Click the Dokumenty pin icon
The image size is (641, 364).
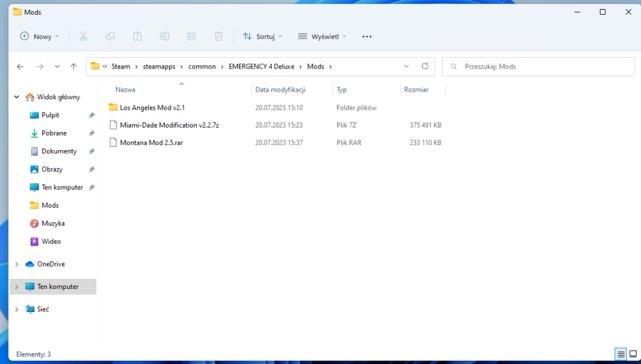point(92,151)
